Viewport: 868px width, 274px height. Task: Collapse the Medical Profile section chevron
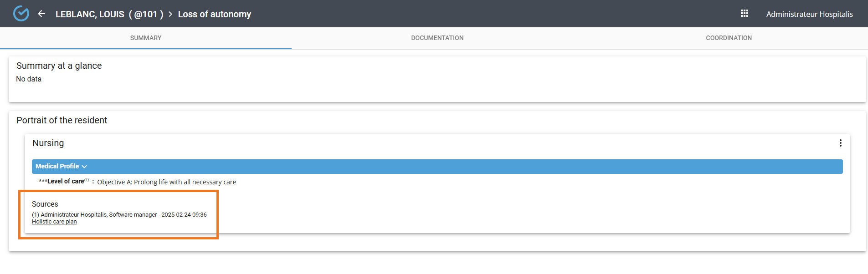(x=84, y=167)
